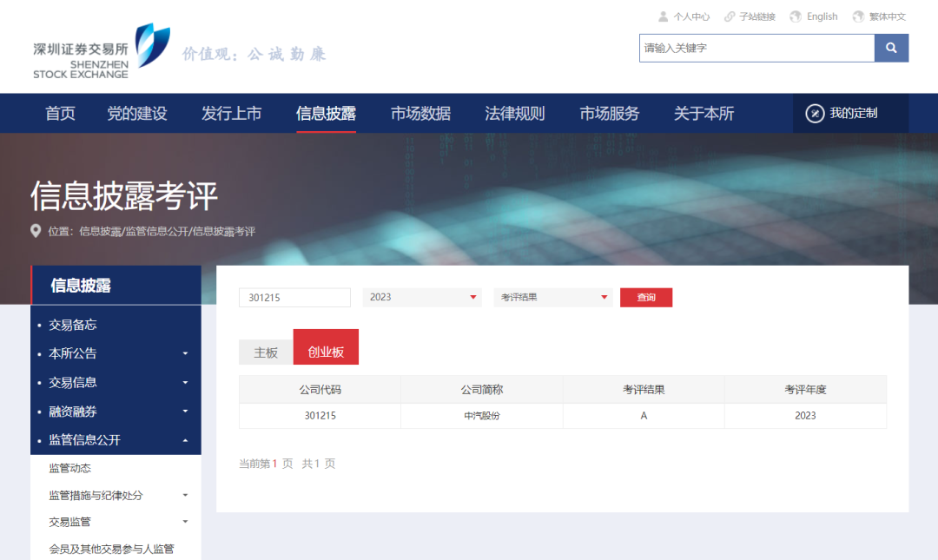Click the globe icon beside English

click(x=795, y=16)
